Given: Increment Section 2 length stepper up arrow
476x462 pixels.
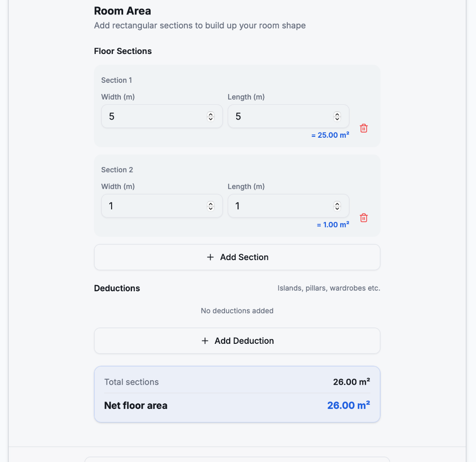Looking at the screenshot, I should click(x=337, y=204).
